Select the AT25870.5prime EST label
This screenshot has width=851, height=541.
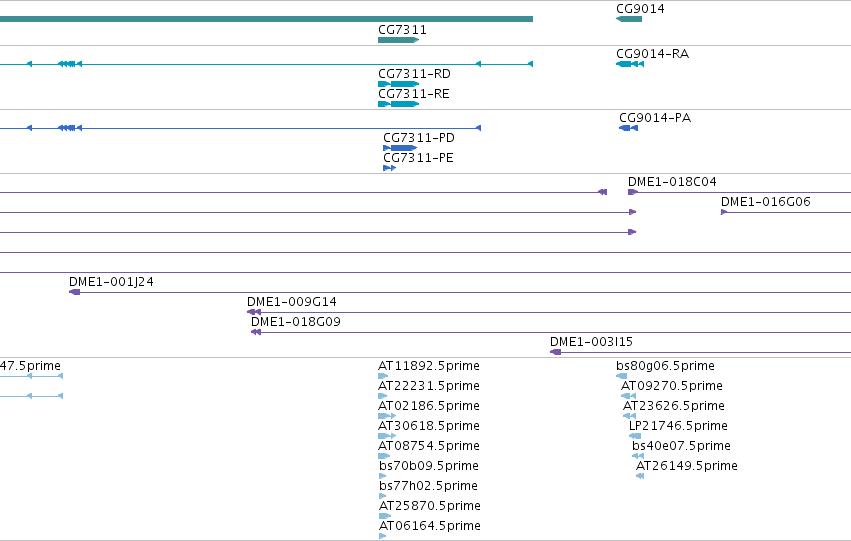point(429,506)
